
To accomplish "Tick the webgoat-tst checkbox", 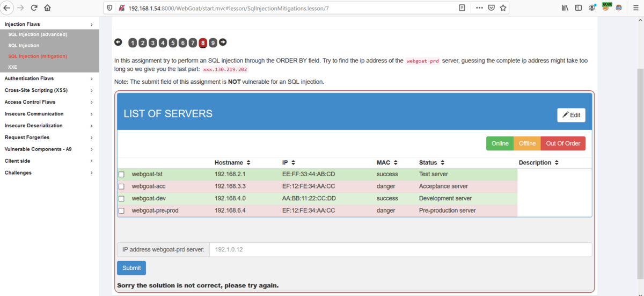I will pos(121,175).
